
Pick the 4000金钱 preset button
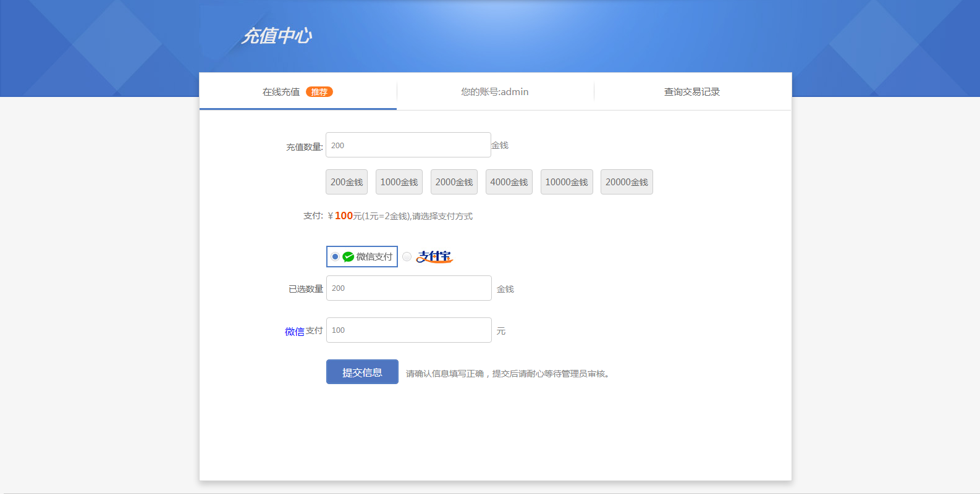tap(509, 182)
